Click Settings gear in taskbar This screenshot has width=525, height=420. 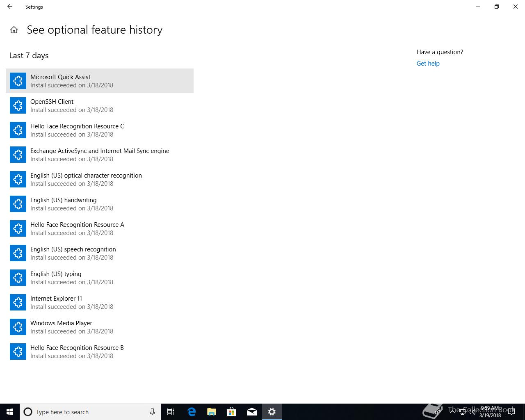pos(272,412)
